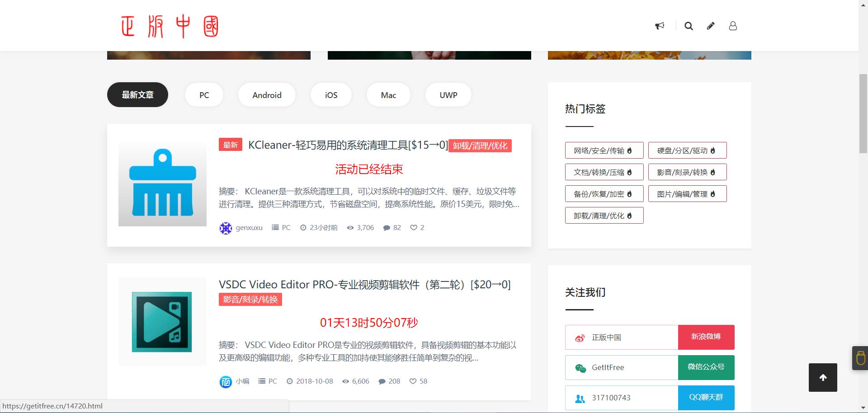Click genxuxu's author avatar

click(226, 228)
